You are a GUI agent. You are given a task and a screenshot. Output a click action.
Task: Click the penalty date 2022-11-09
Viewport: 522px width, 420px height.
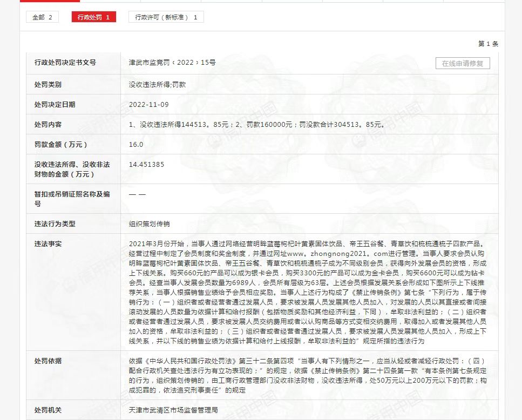click(x=149, y=105)
